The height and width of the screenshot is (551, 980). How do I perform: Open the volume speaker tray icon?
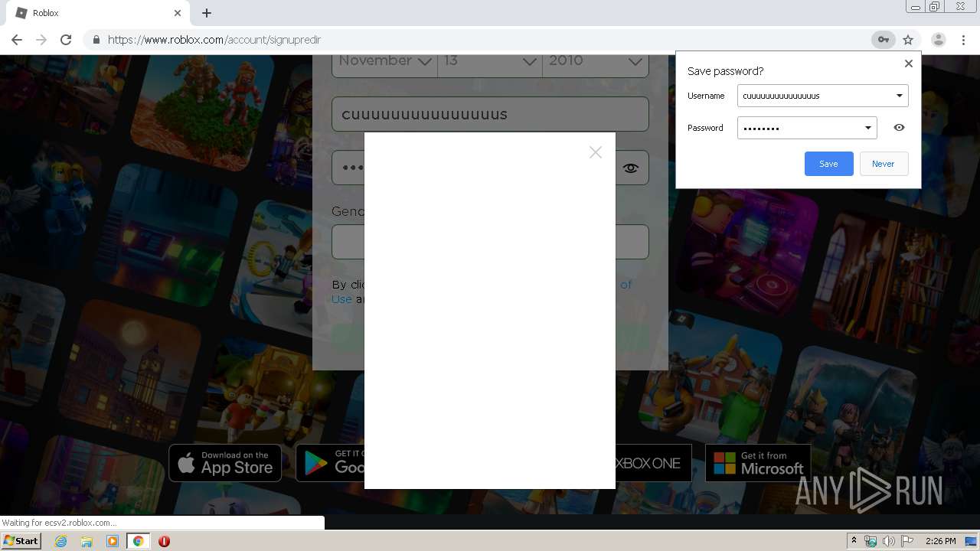[x=889, y=541]
